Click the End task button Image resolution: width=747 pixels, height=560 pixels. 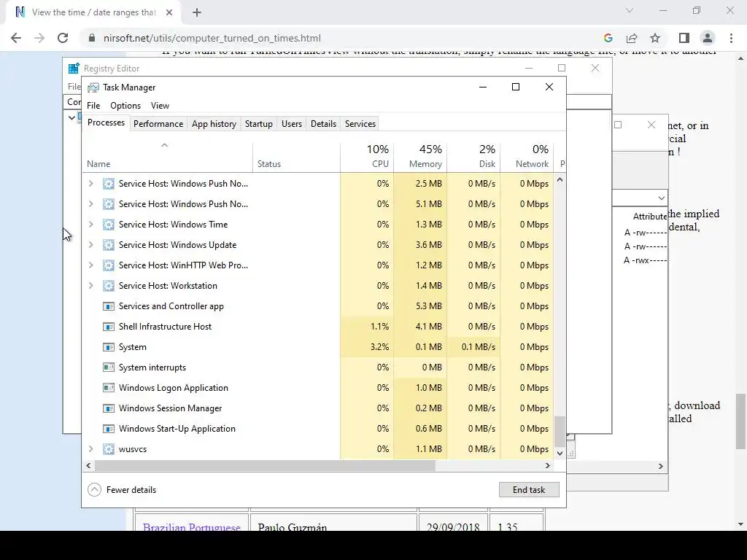[529, 489]
